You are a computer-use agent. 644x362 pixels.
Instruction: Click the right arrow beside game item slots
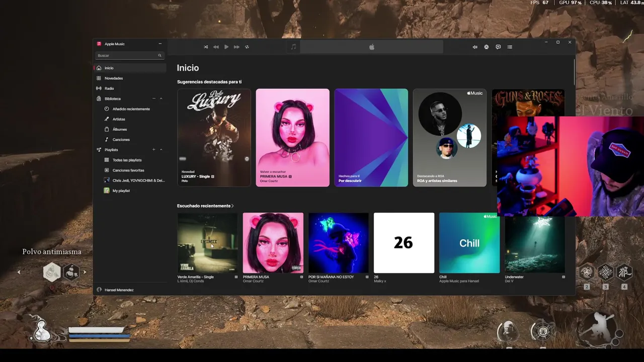click(x=85, y=272)
